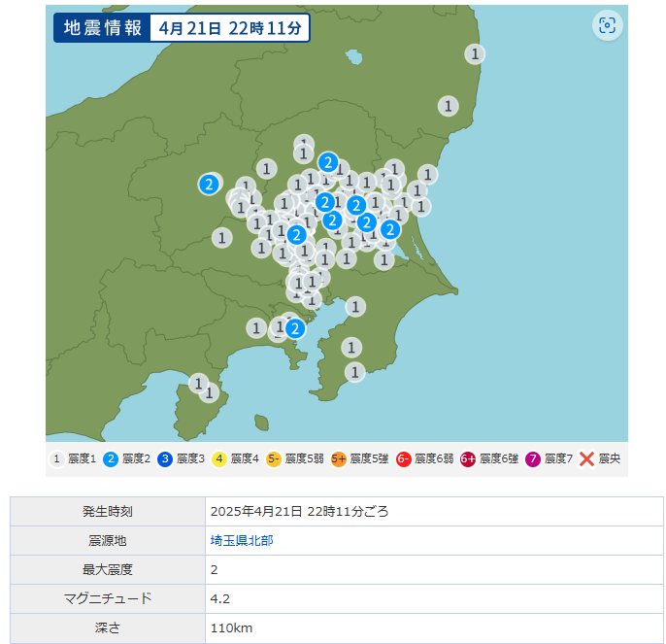Click the dark red 震度6強 legend icon
Viewport: 666px width, 644px height.
tap(468, 458)
